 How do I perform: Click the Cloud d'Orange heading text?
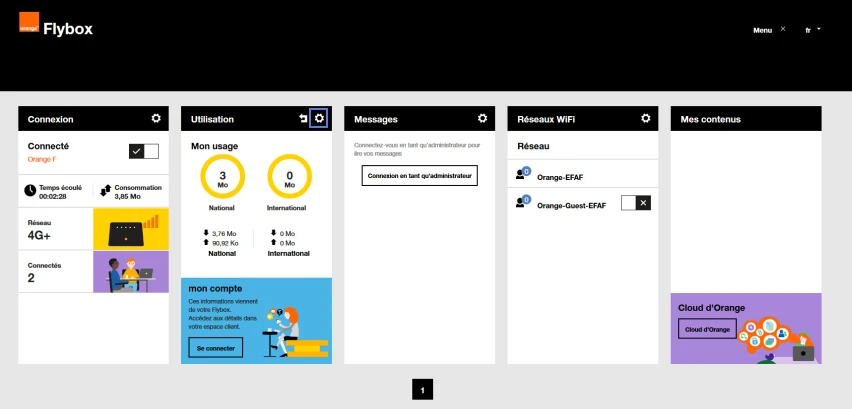click(x=711, y=308)
